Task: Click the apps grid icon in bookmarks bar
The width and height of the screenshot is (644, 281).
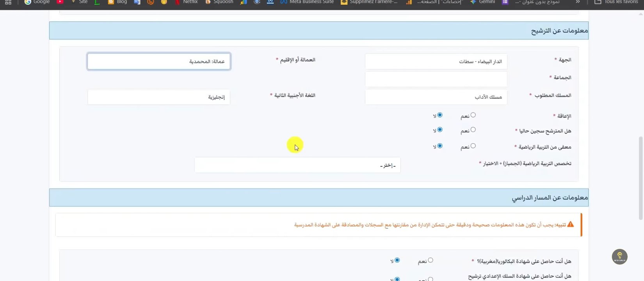Action: coord(8,2)
